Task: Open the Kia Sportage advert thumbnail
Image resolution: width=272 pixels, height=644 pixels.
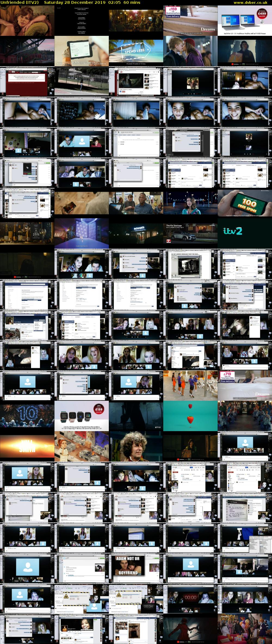Action: coord(190,233)
